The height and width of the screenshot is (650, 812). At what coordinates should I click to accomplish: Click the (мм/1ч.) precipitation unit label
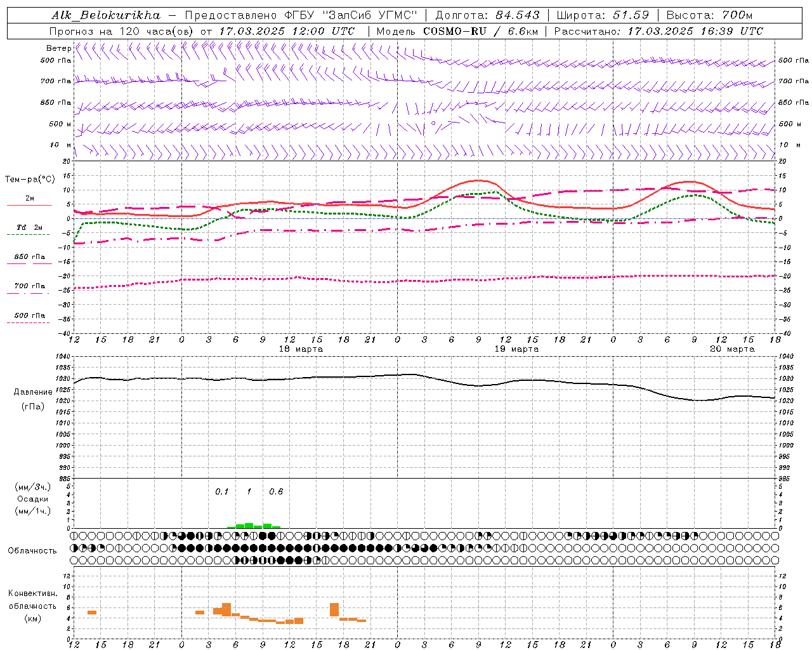click(x=33, y=511)
